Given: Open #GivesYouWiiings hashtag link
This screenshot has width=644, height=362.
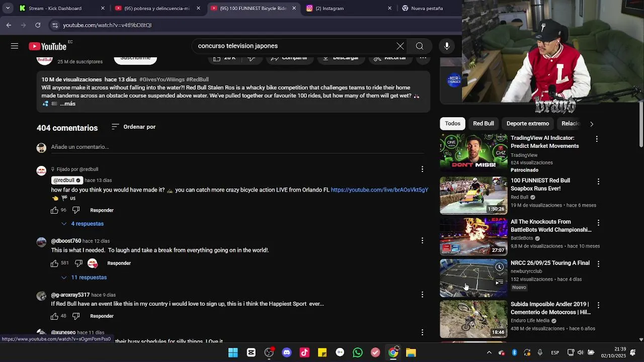Looking at the screenshot, I should (x=162, y=79).
